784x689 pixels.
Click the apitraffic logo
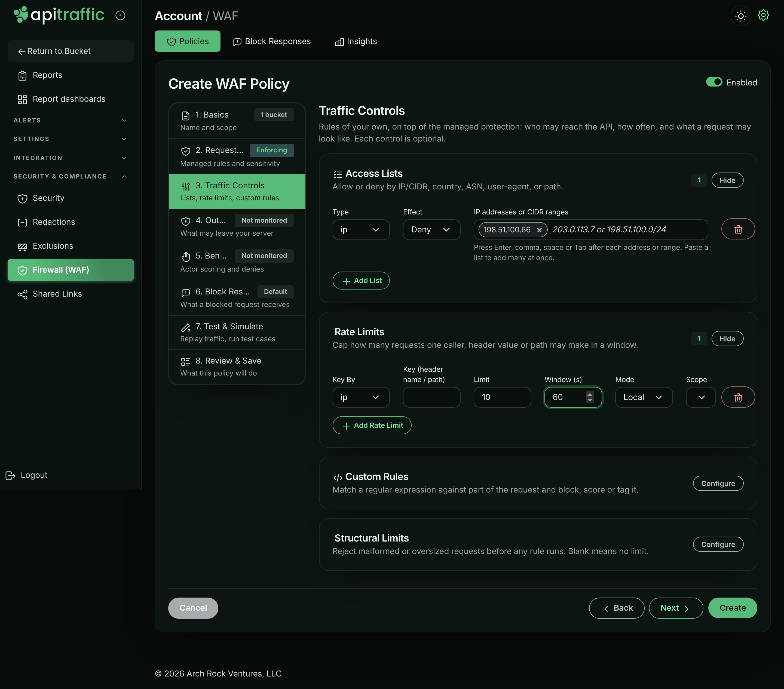click(x=59, y=15)
